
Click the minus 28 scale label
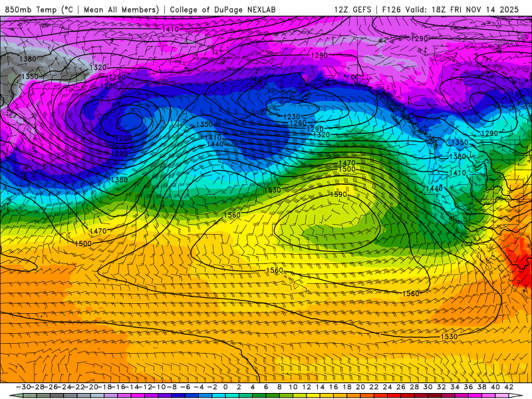pos(37,387)
